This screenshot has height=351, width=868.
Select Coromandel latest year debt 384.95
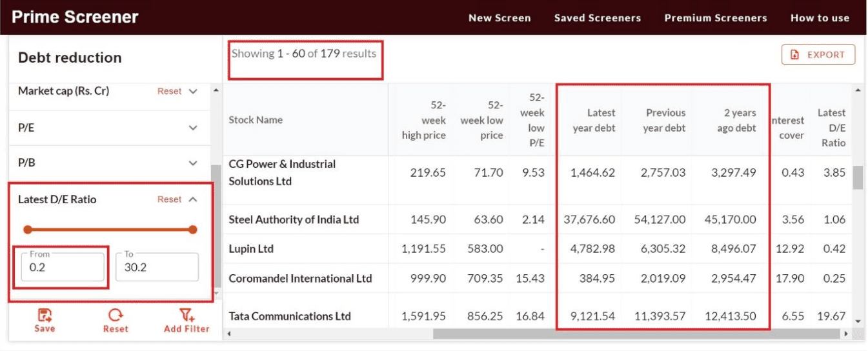[597, 279]
